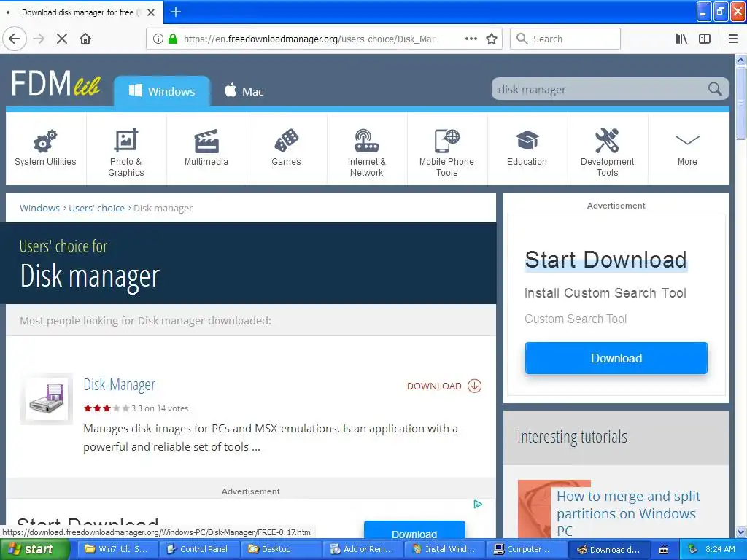Click the scrollbar up arrow
747x560 pixels.
pyautogui.click(x=740, y=60)
